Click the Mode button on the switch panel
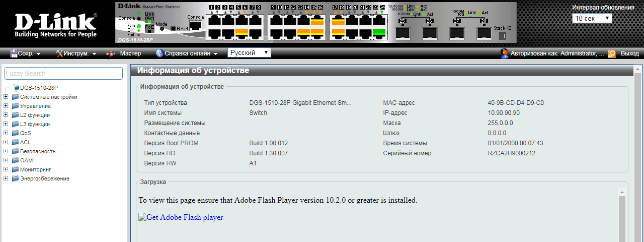The image size is (644, 242). [162, 29]
